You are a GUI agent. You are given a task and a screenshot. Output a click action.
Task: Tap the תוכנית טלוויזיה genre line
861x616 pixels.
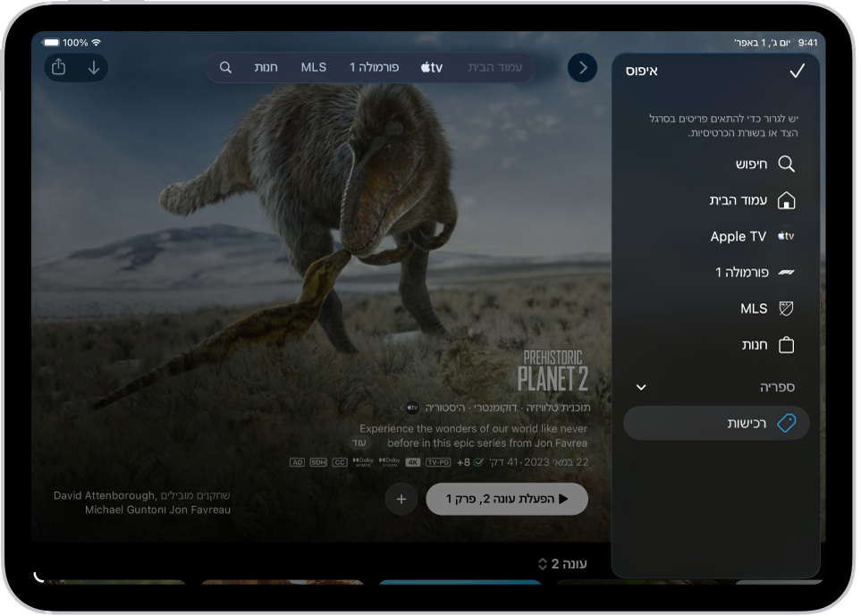point(507,408)
